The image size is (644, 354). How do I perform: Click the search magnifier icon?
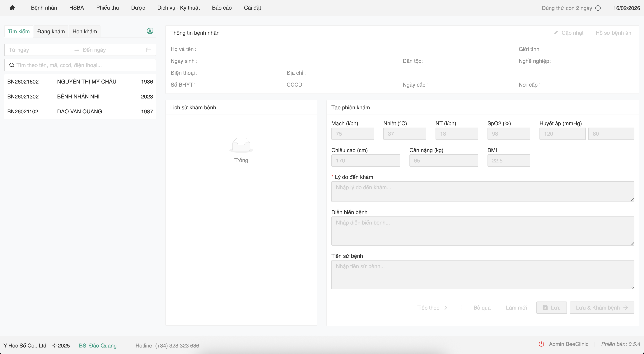[12, 65]
